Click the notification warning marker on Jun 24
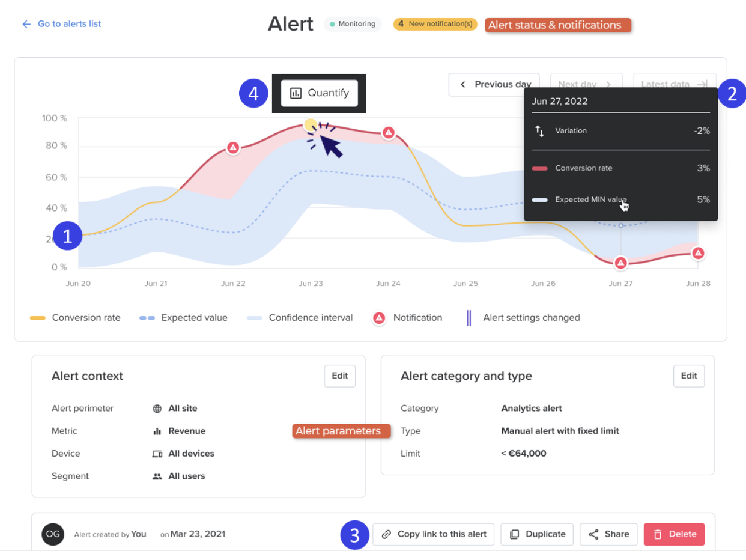The height and width of the screenshot is (560, 746). click(x=389, y=132)
